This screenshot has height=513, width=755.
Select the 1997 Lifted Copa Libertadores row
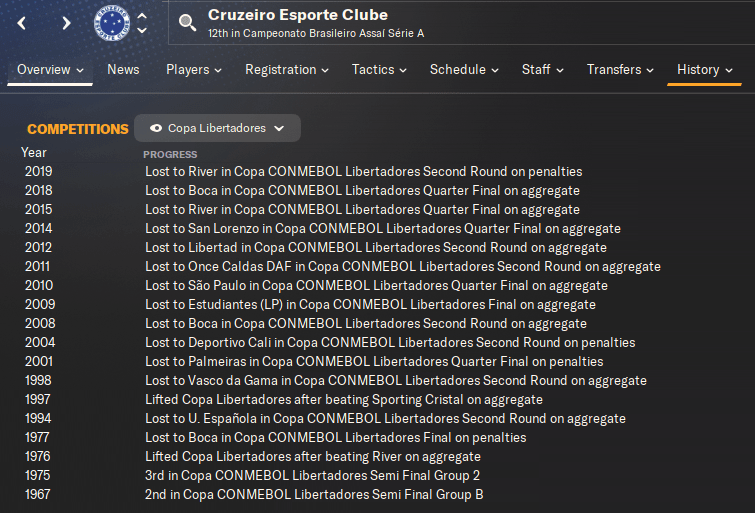coord(343,400)
